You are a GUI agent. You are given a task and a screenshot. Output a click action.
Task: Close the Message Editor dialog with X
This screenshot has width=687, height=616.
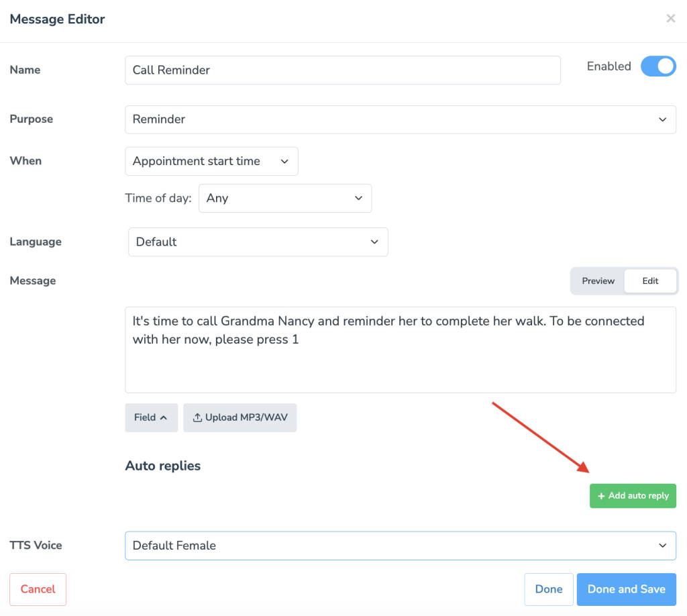click(670, 18)
